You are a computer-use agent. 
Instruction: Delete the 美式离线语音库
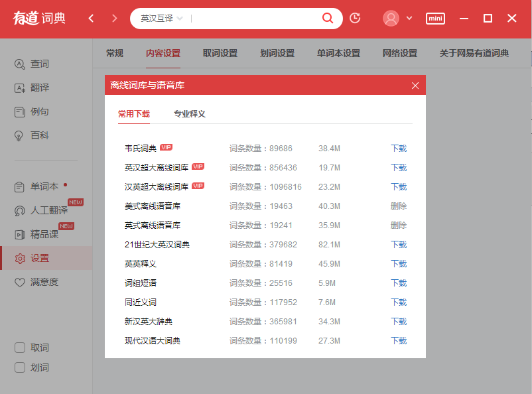[398, 206]
